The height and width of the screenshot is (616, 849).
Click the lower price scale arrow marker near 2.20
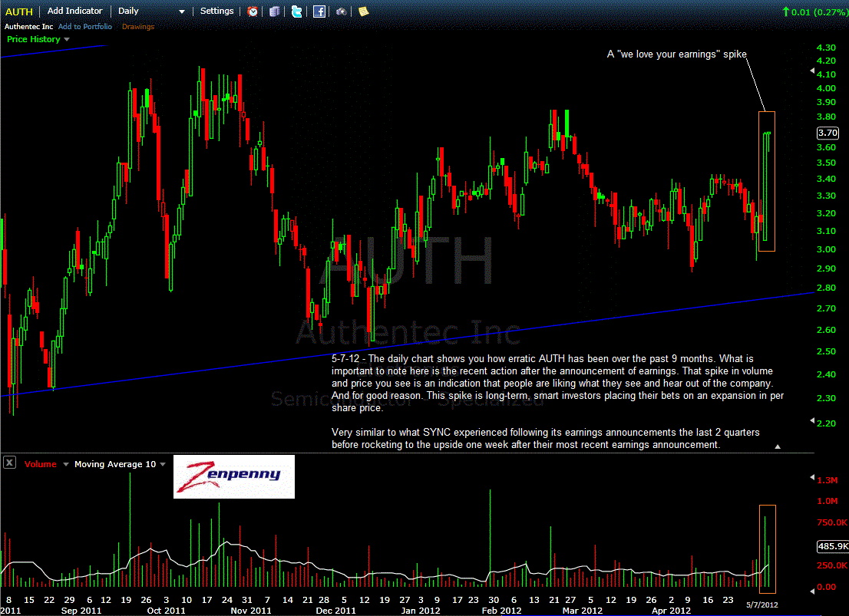click(811, 420)
